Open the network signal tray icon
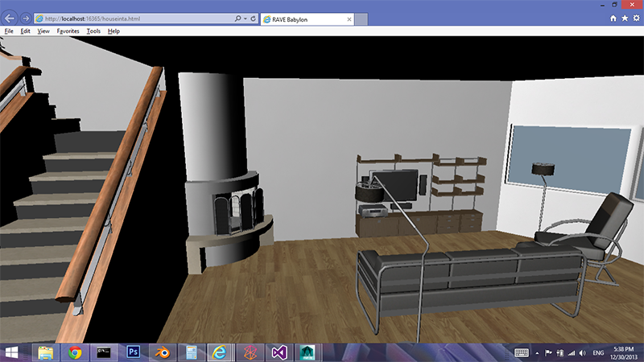 [572, 353]
